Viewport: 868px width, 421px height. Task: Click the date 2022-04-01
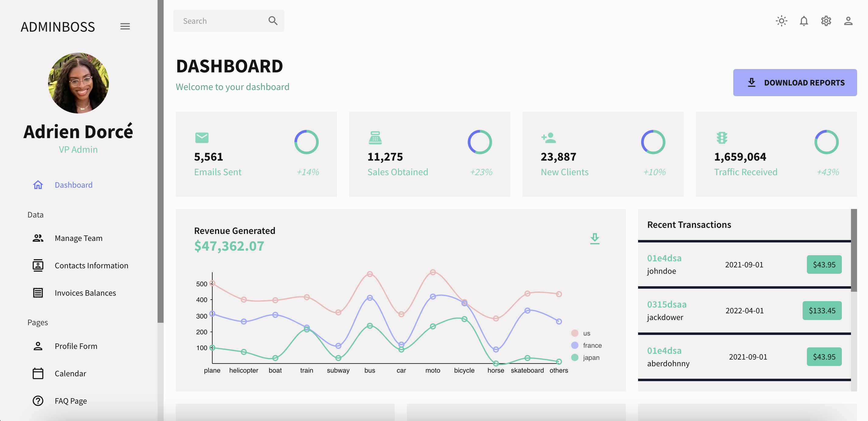(x=744, y=311)
